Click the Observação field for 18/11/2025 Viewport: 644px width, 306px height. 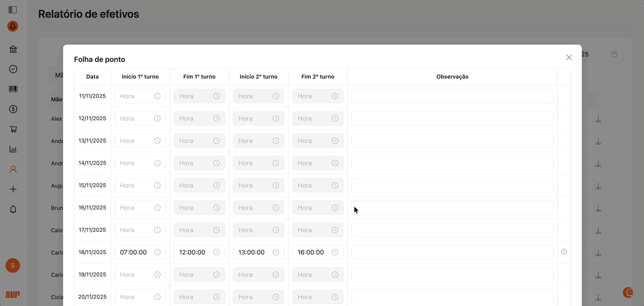(x=452, y=252)
